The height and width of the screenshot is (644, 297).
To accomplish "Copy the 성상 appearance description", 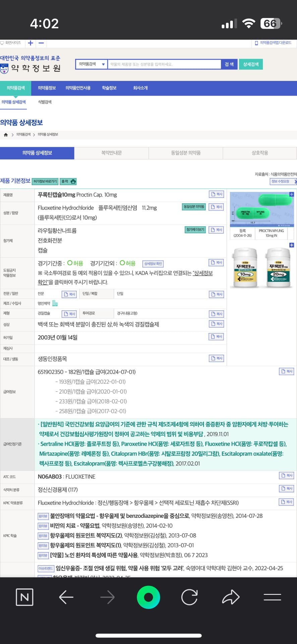I will click(x=216, y=324).
